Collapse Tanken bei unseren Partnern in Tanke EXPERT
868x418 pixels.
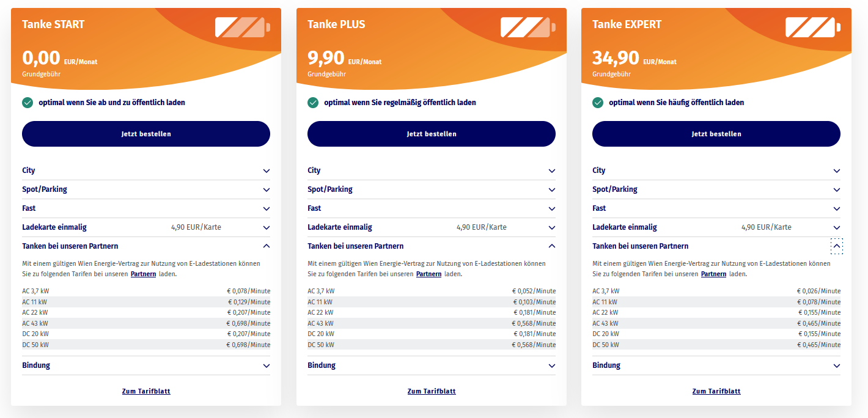point(837,247)
